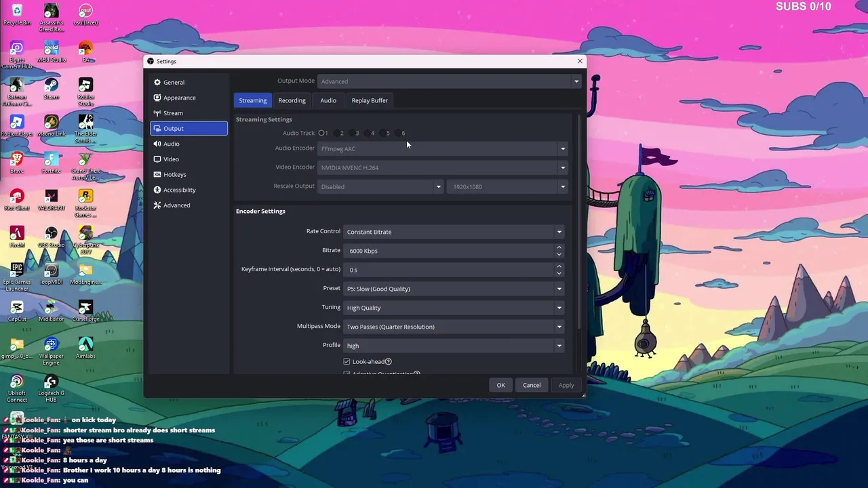Open Advanced settings in the sidebar
The width and height of the screenshot is (868, 488).
[x=189, y=205]
